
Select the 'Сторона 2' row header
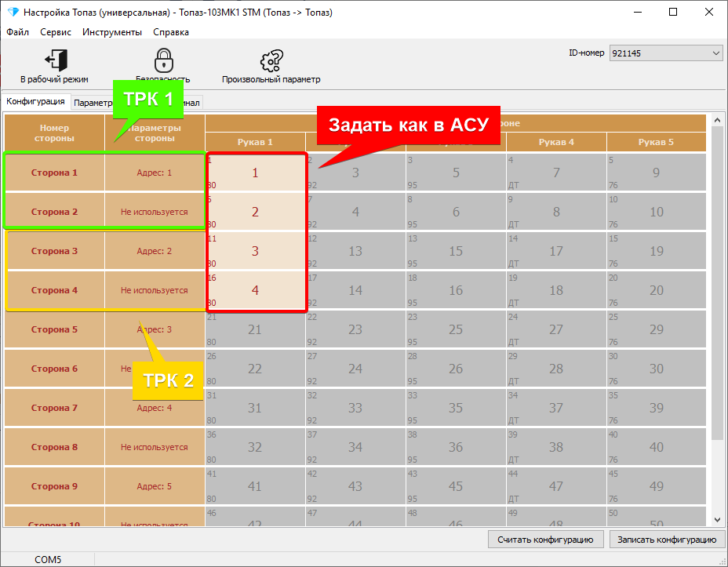[x=54, y=212]
